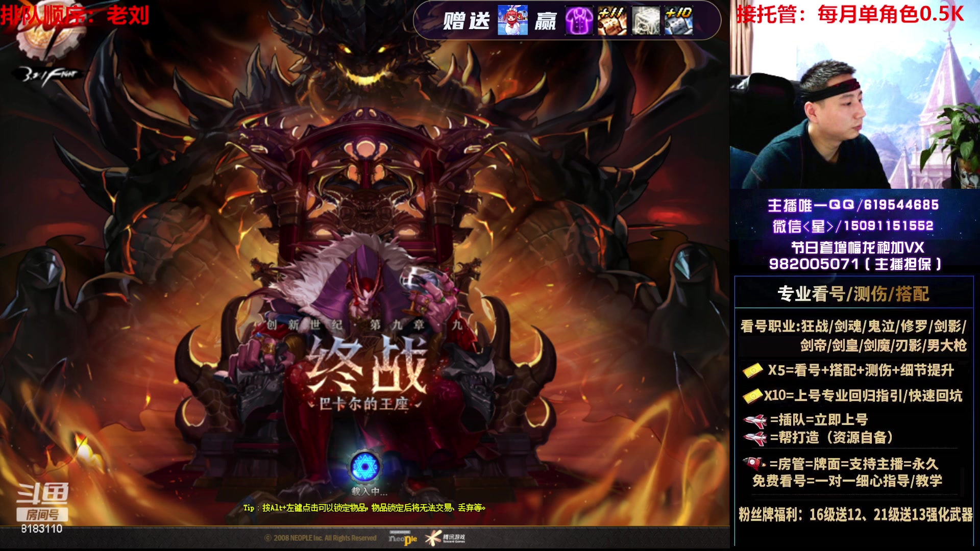The height and width of the screenshot is (551, 980).
Task: Click the 排队顺序: 老刘 banner
Action: (75, 15)
